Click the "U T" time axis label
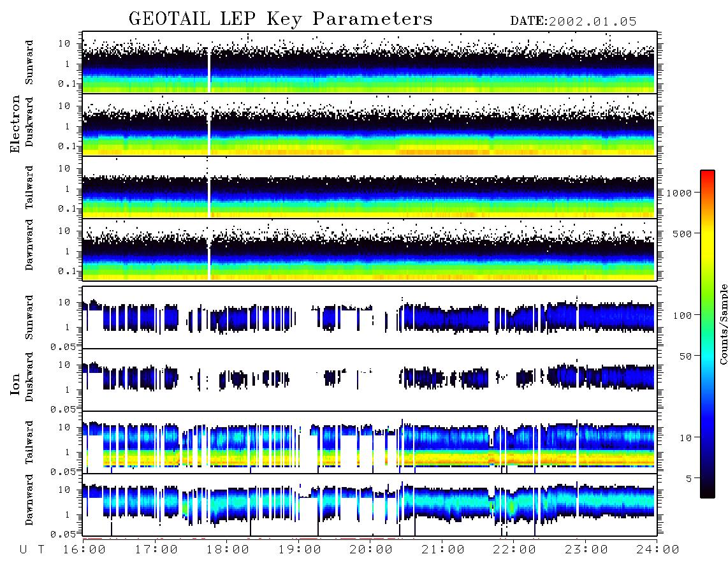Screen dimensions: 728x561 pos(32,550)
